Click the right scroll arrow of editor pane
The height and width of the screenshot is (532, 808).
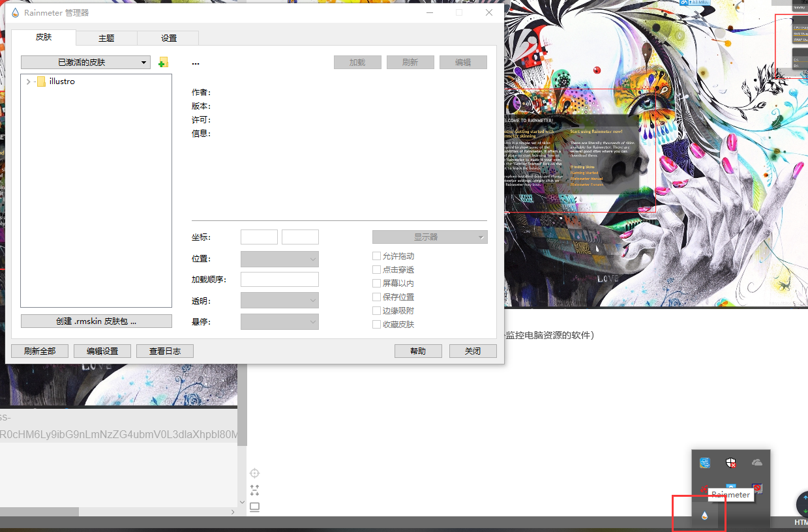233,512
